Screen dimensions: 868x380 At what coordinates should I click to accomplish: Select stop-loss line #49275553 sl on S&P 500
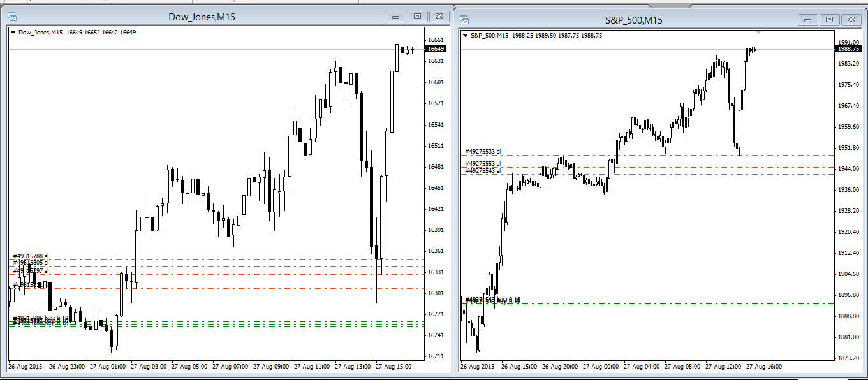click(483, 164)
